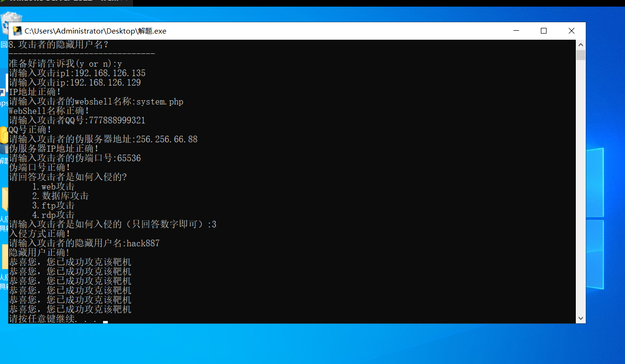The width and height of the screenshot is (625, 364).
Task: Open the console window system menu icon
Action: pyautogui.click(x=17, y=31)
